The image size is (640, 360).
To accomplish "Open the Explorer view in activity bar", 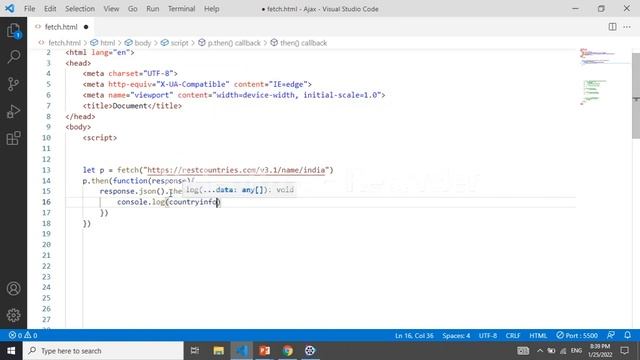I will point(13,31).
